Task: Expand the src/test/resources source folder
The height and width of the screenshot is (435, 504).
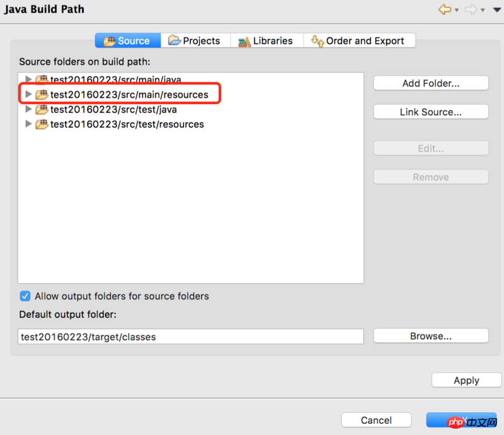Action: (x=28, y=124)
